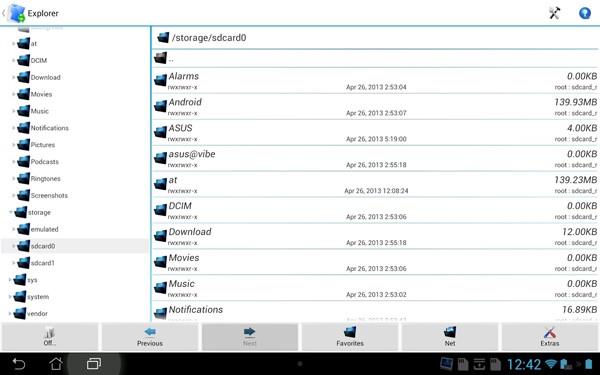This screenshot has width=600, height=375.
Task: Collapse the storage tree node
Action: coord(11,212)
